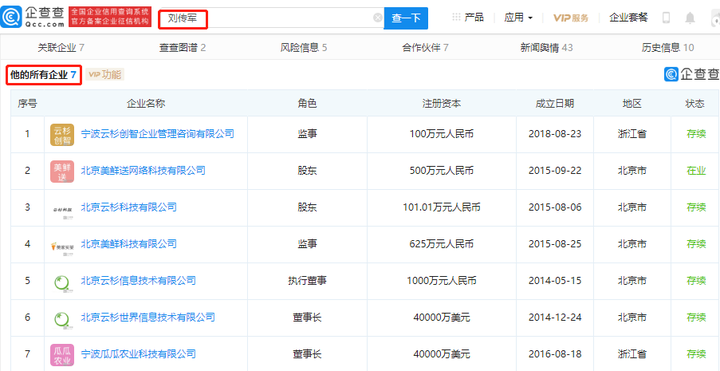Open the 产品 menu
Image resolution: width=720 pixels, height=371 pixels.
(x=473, y=17)
